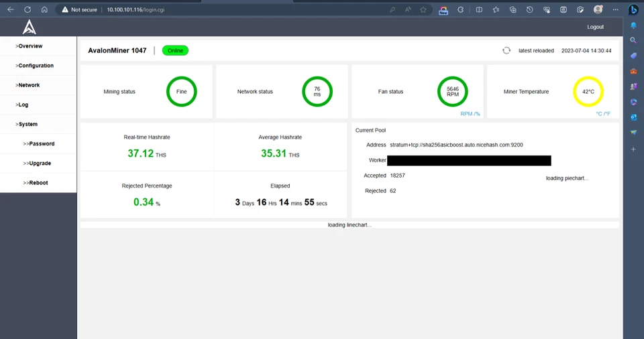
Task: Click the dashboard reload arrows icon
Action: [x=506, y=50]
